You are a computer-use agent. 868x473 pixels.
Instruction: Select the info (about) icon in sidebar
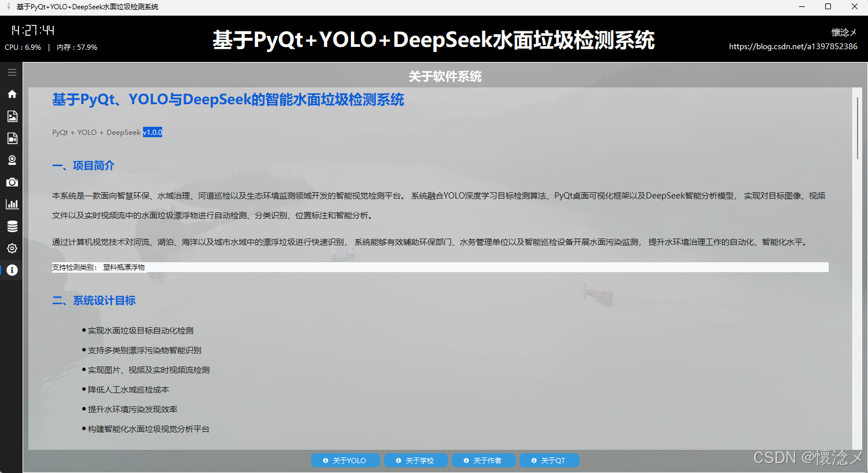pyautogui.click(x=12, y=270)
